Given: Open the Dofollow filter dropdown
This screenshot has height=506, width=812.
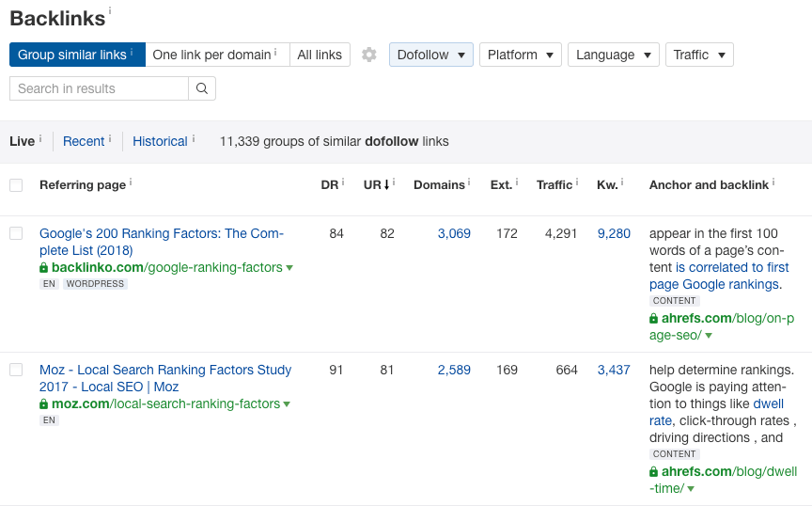Looking at the screenshot, I should click(430, 55).
